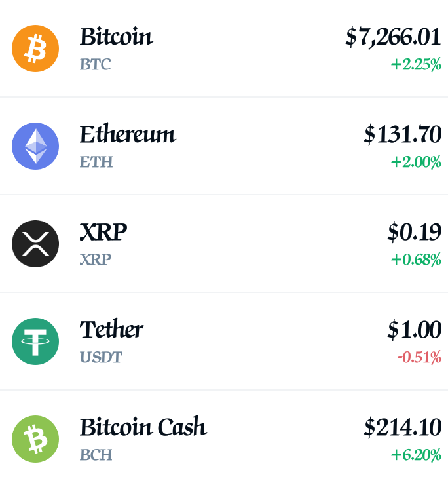Click Bitcoin's green +2.25% change
Image resolution: width=448 pixels, height=483 pixels.
tap(416, 64)
